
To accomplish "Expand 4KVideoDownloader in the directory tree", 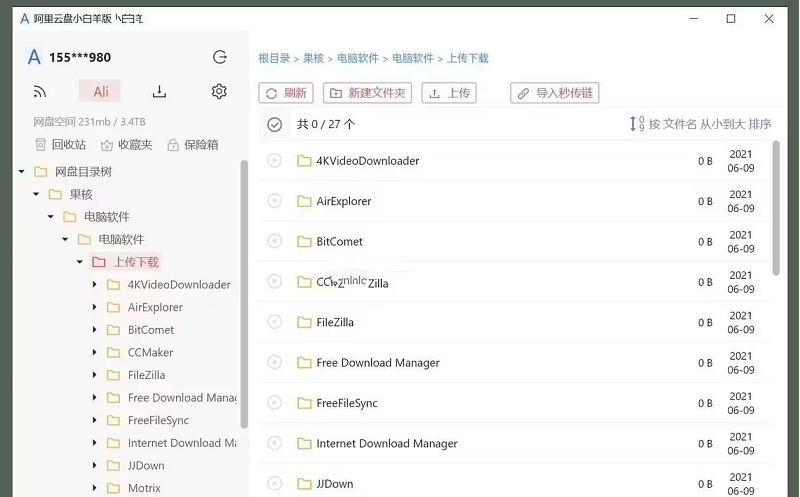I will 94,284.
